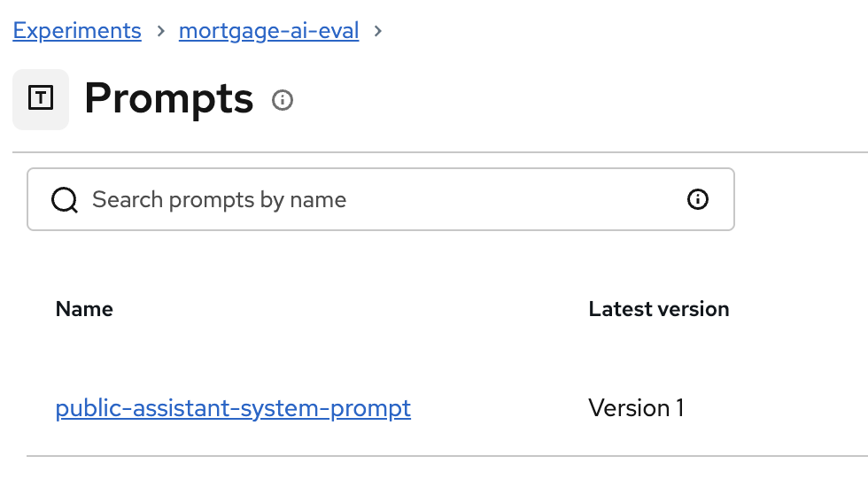The width and height of the screenshot is (868, 487).
Task: Open info tooltip beside Prompts heading
Action: (x=283, y=100)
